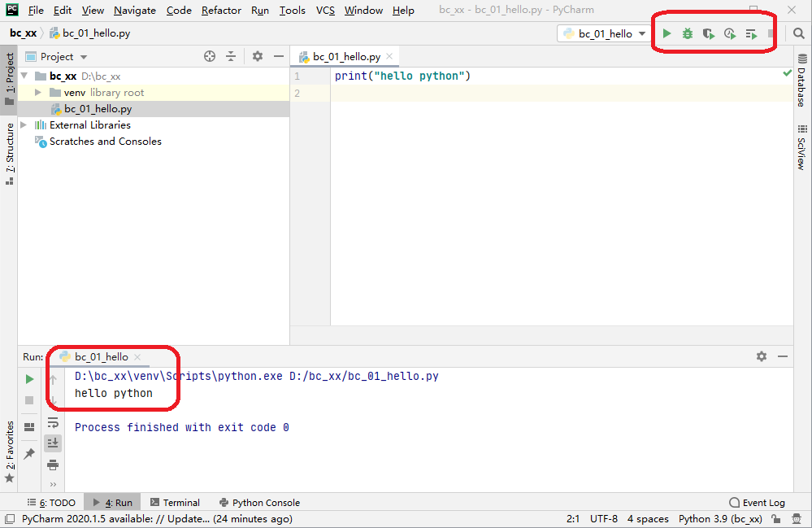Toggle file read-only lock icon in status bar
Viewport: 812px width, 528px height.
[777, 519]
